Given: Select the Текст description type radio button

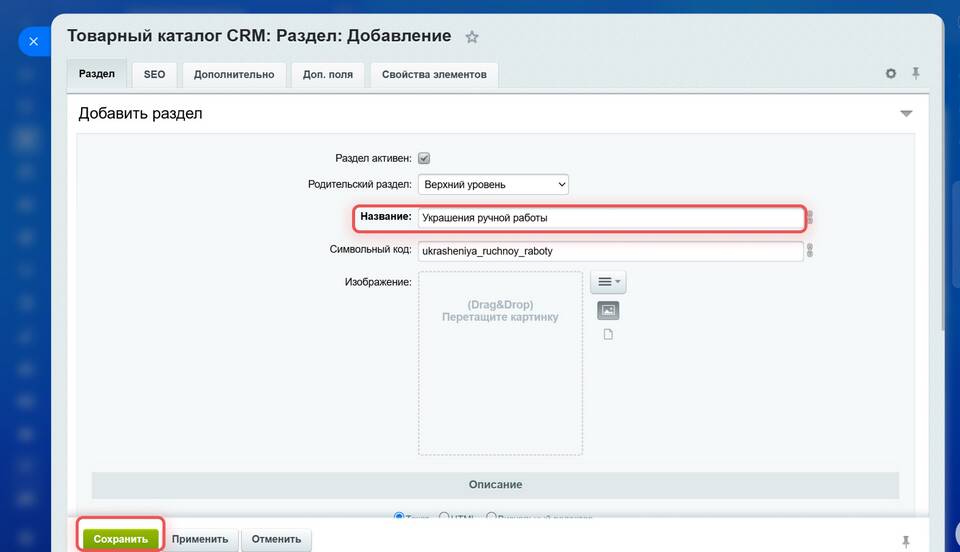Looking at the screenshot, I should 399,517.
